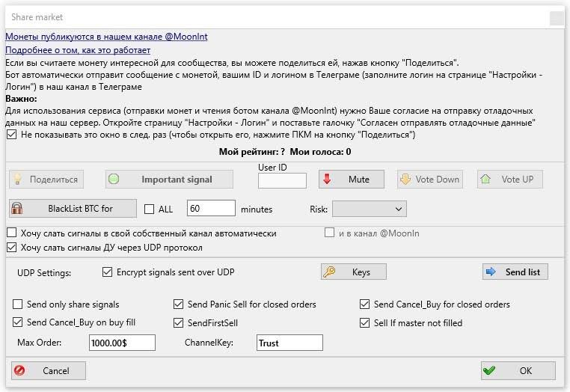The image size is (570, 392).
Task: Click the Max Order input field
Action: coord(120,343)
